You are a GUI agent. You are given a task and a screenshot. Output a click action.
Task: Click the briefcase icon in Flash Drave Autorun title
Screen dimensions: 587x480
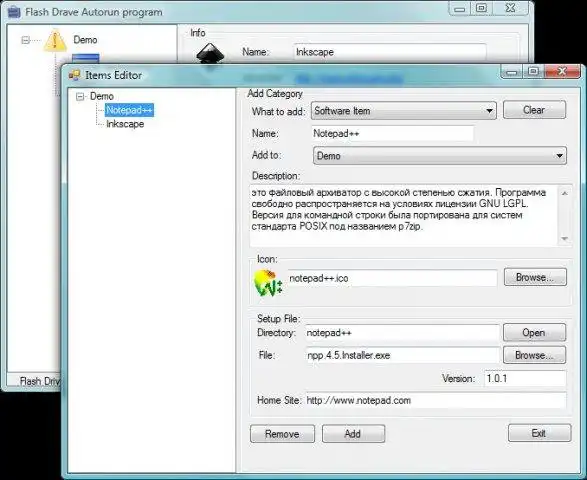pos(14,12)
